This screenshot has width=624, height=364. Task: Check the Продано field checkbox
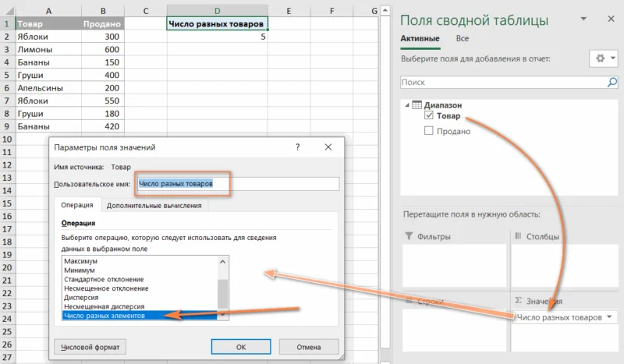click(x=428, y=131)
